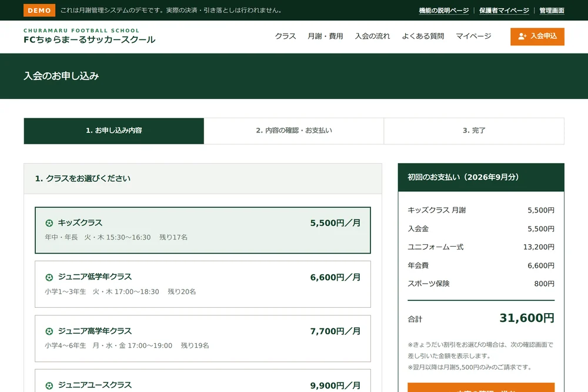Click the 1. クラスをお選びください heading
Viewport: 588px width, 392px height.
pos(83,179)
